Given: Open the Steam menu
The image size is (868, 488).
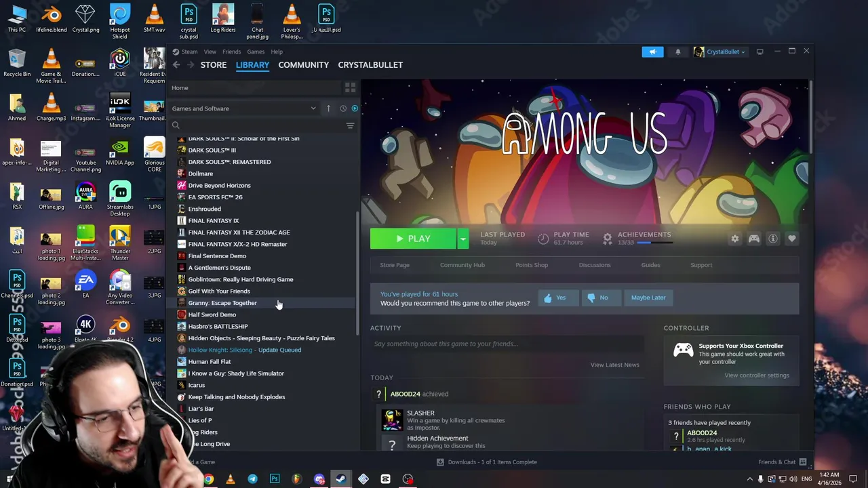Looking at the screenshot, I should 189,52.
